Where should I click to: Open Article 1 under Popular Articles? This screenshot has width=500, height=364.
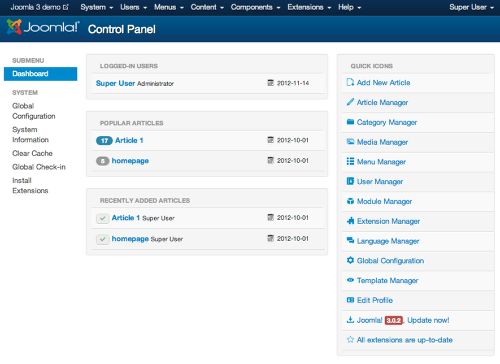pyautogui.click(x=129, y=140)
